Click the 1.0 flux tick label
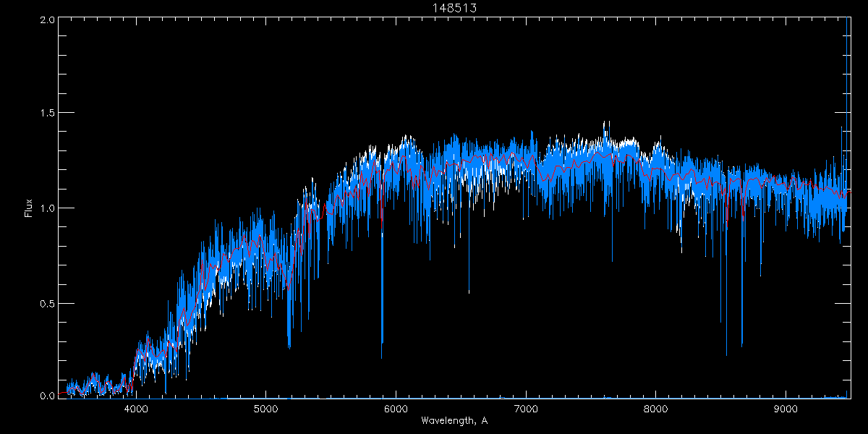 pyautogui.click(x=46, y=208)
